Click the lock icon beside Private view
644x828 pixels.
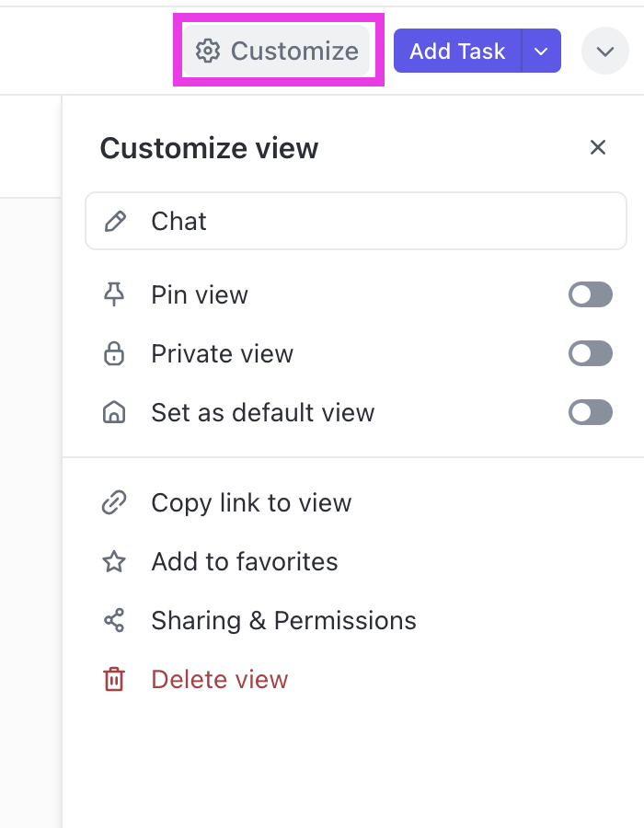coord(114,354)
